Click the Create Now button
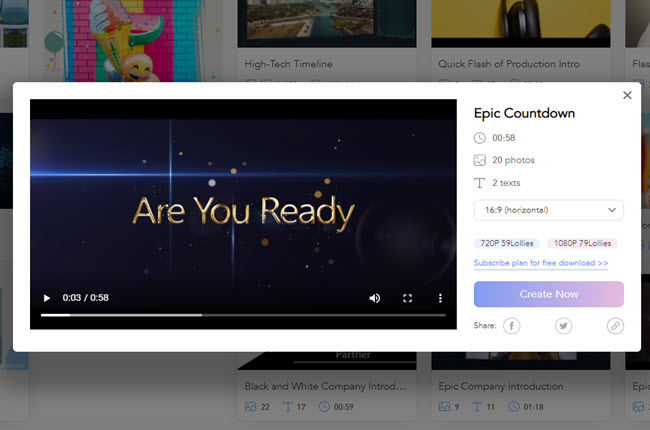Viewport: 650px width, 430px height. pos(548,294)
